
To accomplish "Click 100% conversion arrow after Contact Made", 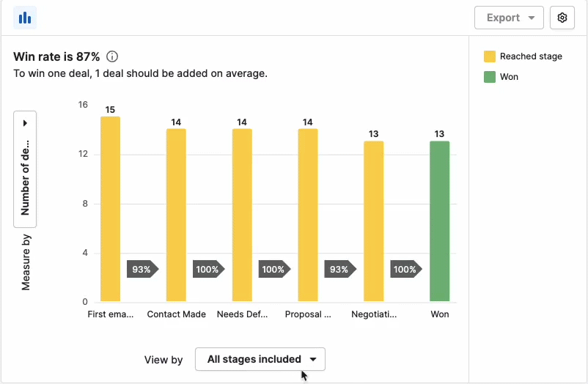I will 208,269.
